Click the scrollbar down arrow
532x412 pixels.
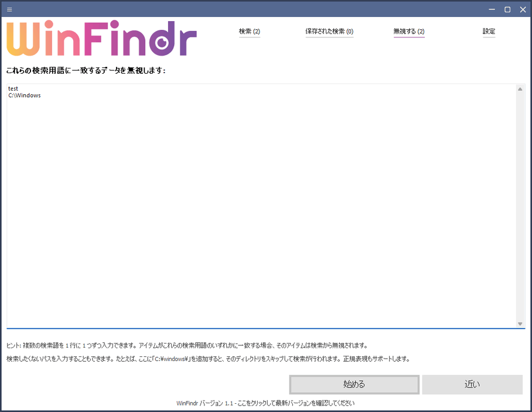[520, 324]
